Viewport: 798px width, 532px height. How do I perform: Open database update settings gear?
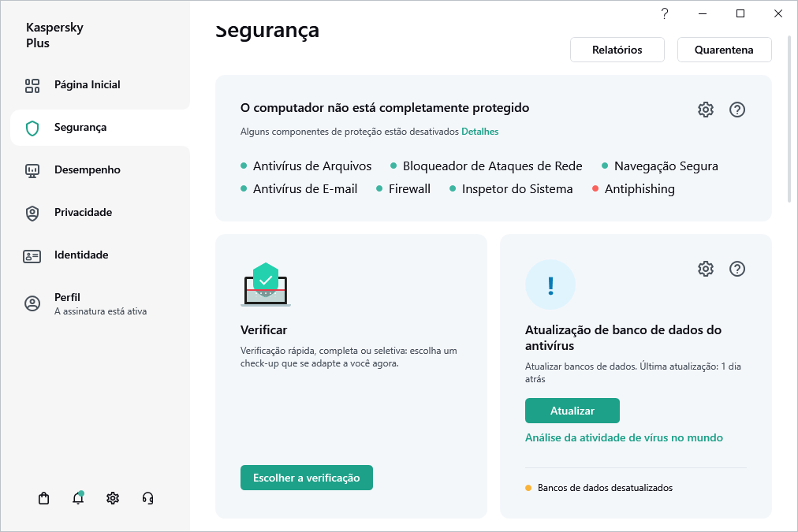706,269
